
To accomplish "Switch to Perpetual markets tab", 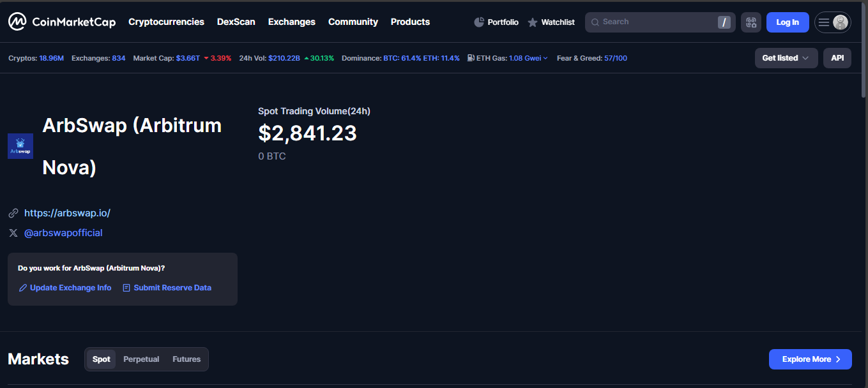I will point(141,359).
